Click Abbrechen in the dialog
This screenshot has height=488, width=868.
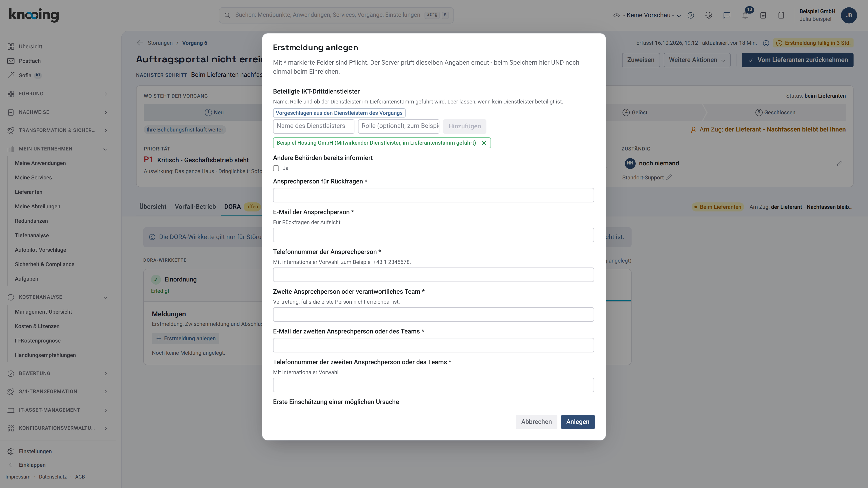tap(536, 422)
